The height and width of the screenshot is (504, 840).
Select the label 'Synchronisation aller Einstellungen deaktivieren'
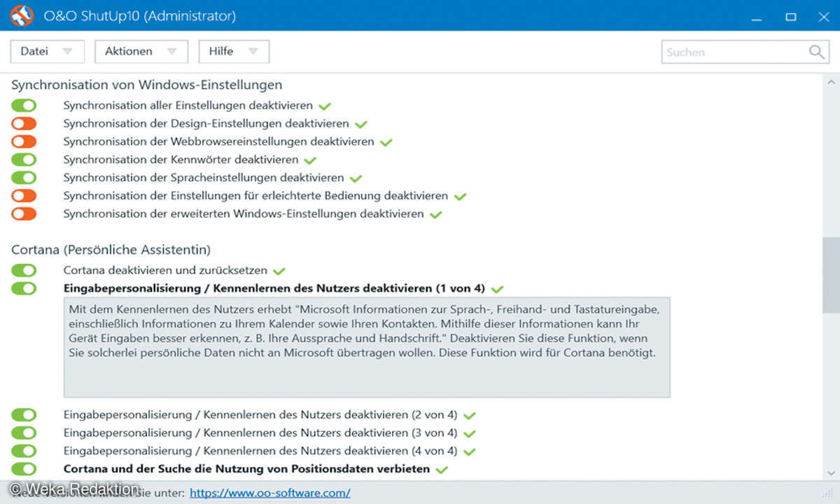[188, 106]
